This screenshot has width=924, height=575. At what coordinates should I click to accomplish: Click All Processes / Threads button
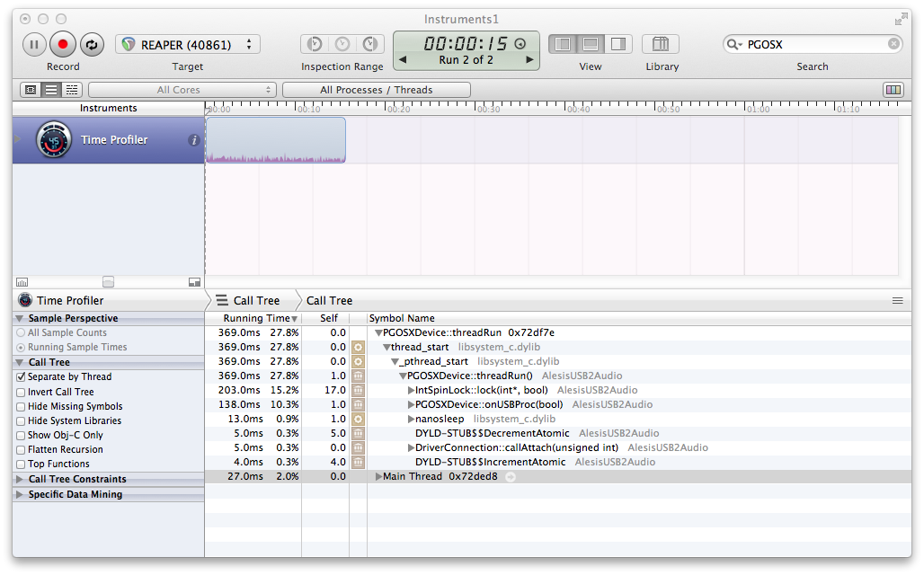pos(376,90)
